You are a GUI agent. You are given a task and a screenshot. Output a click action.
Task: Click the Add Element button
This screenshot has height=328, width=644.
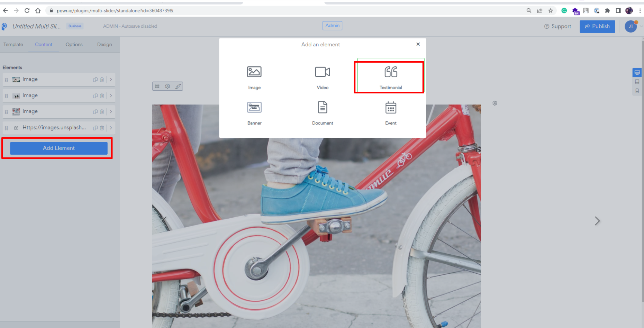tap(59, 148)
